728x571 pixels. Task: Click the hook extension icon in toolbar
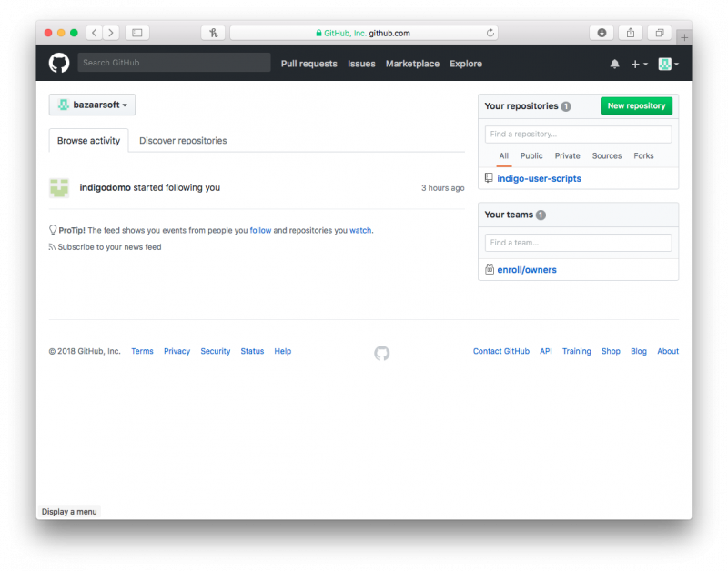point(213,33)
